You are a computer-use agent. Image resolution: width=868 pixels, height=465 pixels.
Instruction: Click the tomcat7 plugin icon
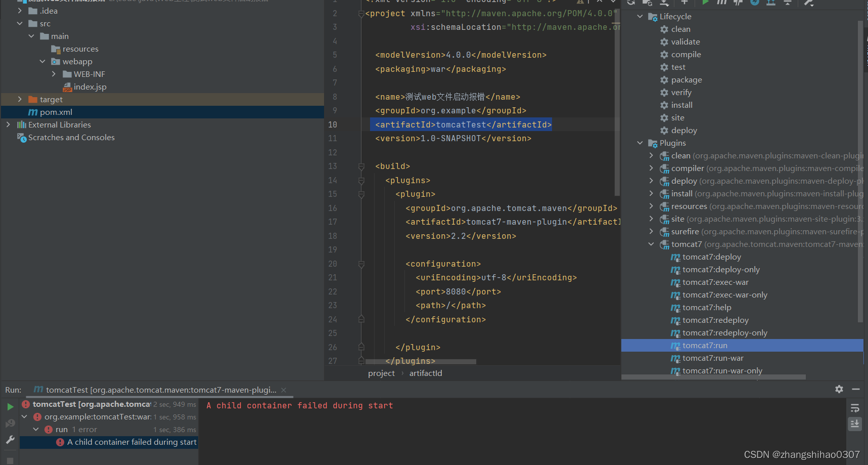coord(665,244)
